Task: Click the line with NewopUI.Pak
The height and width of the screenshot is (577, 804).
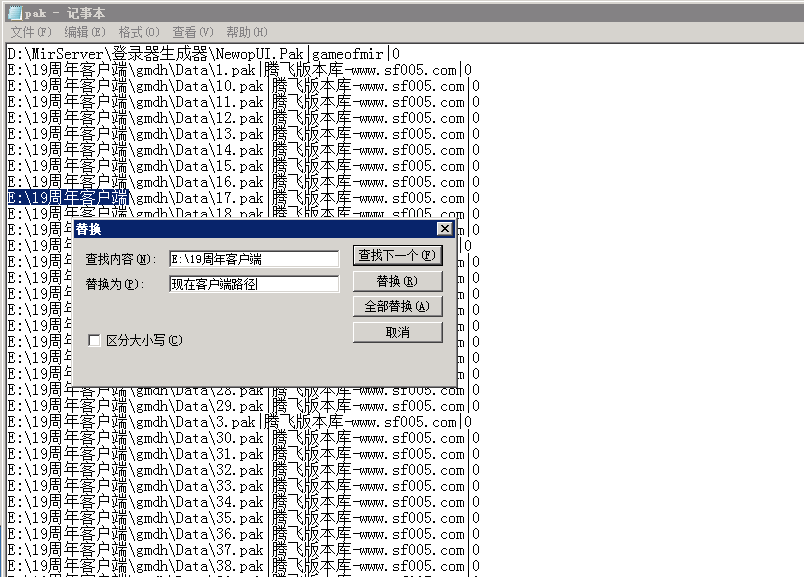Action: pyautogui.click(x=204, y=54)
